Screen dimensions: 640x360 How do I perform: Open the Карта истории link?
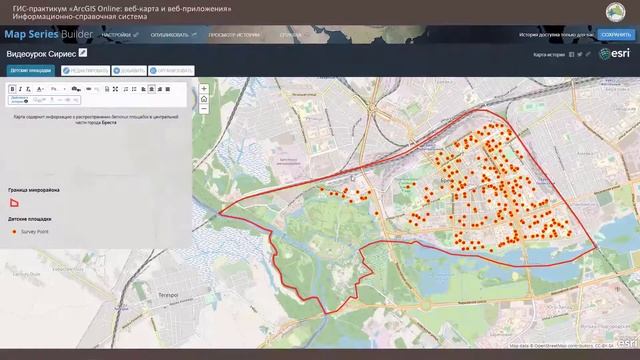[x=549, y=55]
